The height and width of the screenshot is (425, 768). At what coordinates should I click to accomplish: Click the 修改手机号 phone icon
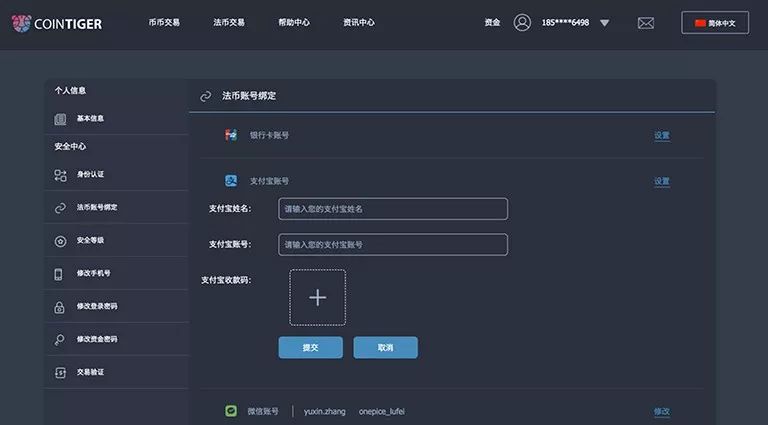(x=58, y=274)
